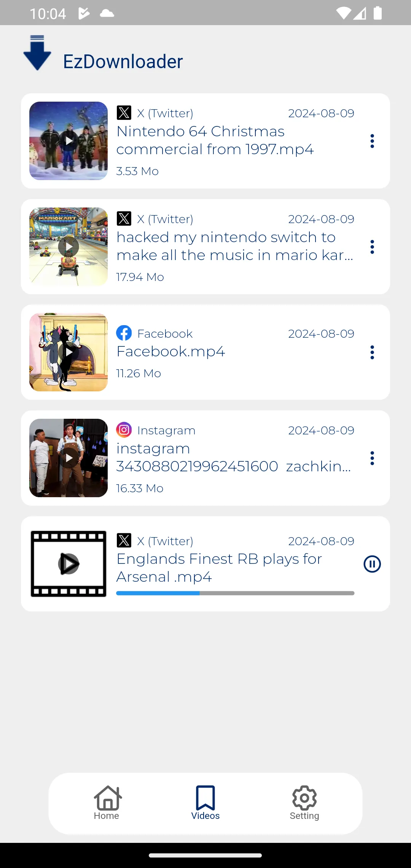Click the 'Instagram' source label
The height and width of the screenshot is (868, 411).
pyautogui.click(x=166, y=430)
